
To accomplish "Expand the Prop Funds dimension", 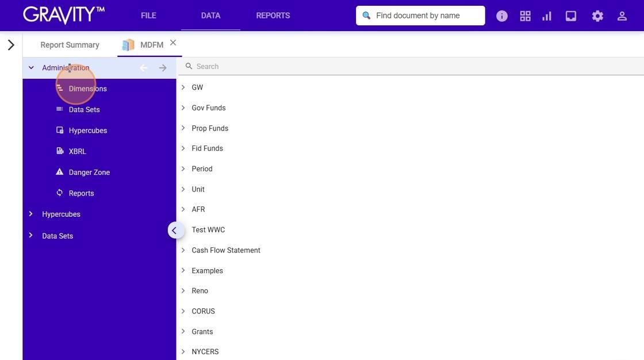I will pos(183,128).
